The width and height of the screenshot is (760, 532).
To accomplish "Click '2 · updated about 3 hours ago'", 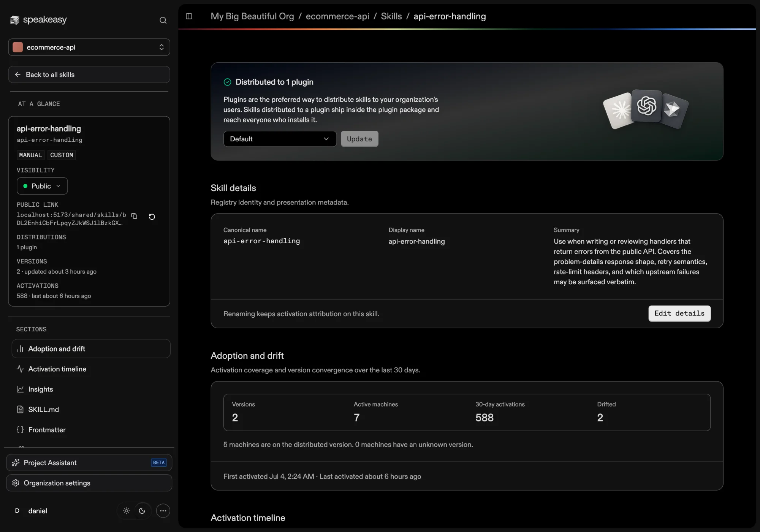I will click(x=57, y=272).
